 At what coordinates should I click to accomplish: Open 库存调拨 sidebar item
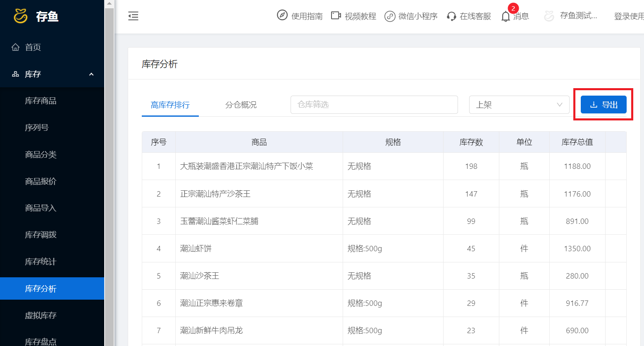52,235
